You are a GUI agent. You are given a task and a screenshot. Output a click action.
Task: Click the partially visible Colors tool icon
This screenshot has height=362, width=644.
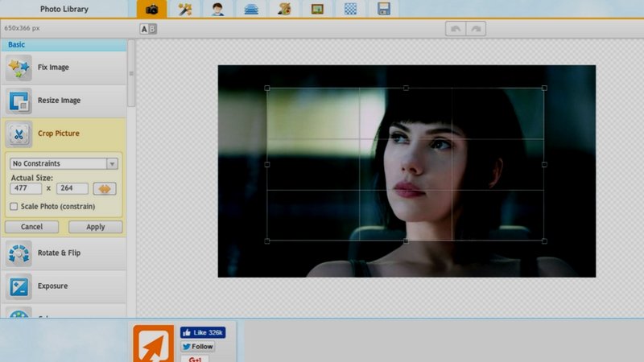(19, 313)
